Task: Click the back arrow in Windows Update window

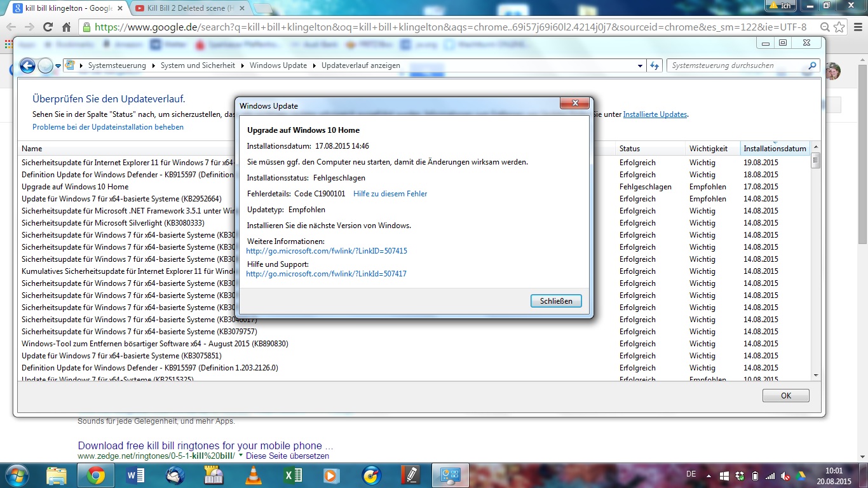Action: (27, 65)
